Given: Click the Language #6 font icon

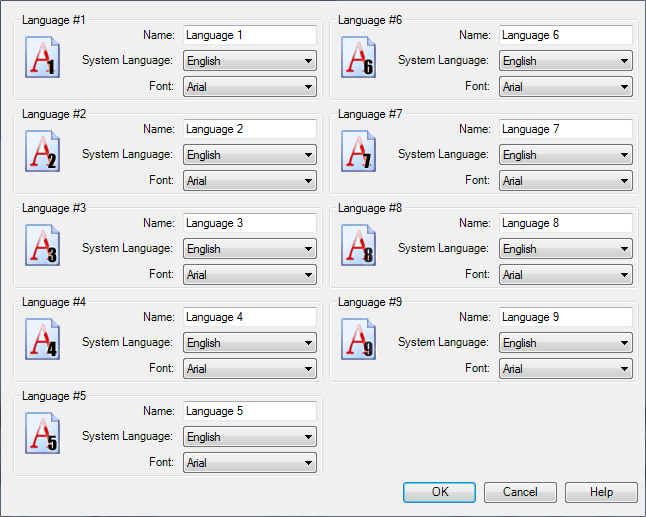Looking at the screenshot, I should click(358, 59).
